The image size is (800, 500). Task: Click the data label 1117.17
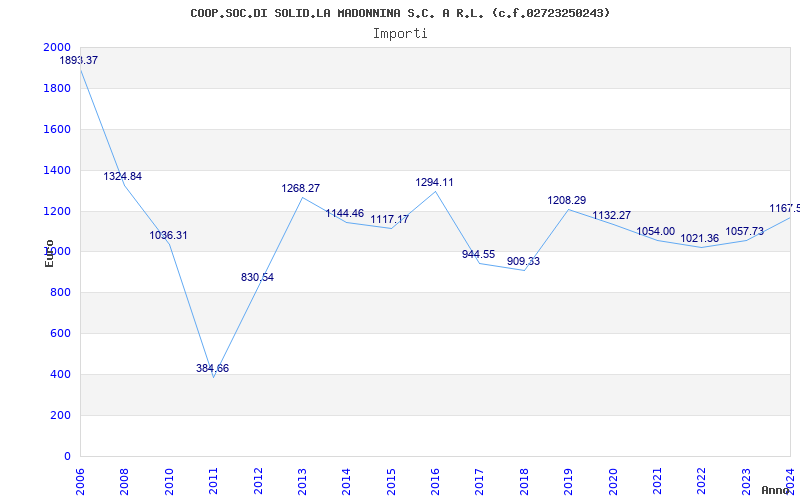389,219
